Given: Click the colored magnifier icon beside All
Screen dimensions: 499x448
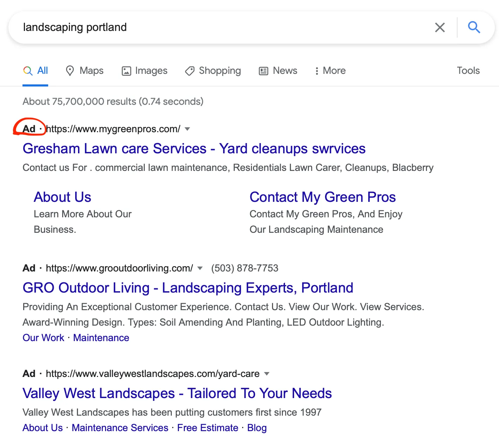Looking at the screenshot, I should coord(28,71).
